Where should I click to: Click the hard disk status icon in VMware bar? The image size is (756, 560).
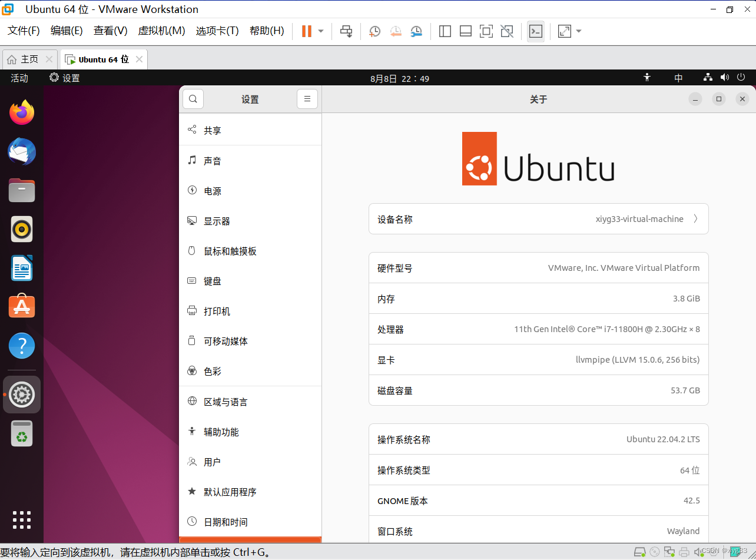click(x=640, y=552)
